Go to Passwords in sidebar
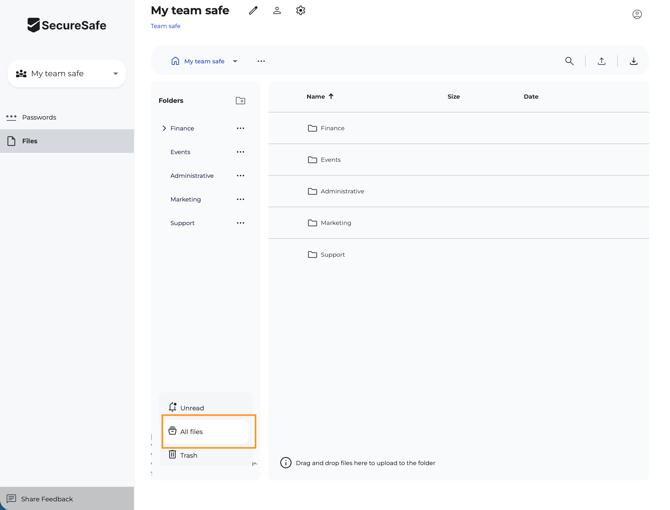 pyautogui.click(x=39, y=117)
